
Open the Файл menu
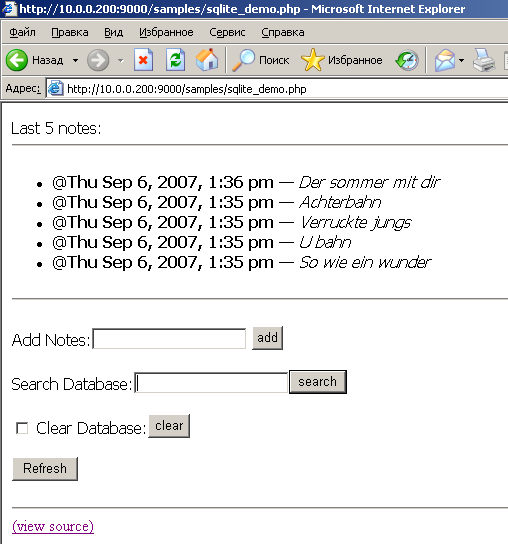(x=22, y=32)
